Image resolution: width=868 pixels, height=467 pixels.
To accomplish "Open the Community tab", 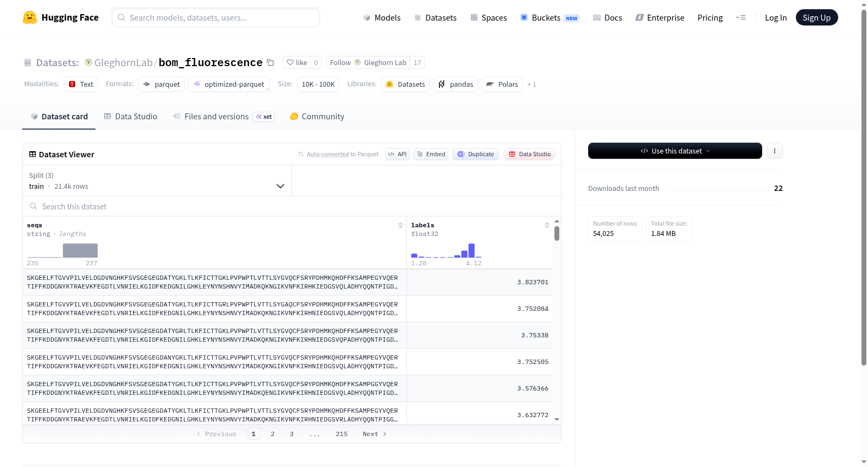I will [x=317, y=117].
